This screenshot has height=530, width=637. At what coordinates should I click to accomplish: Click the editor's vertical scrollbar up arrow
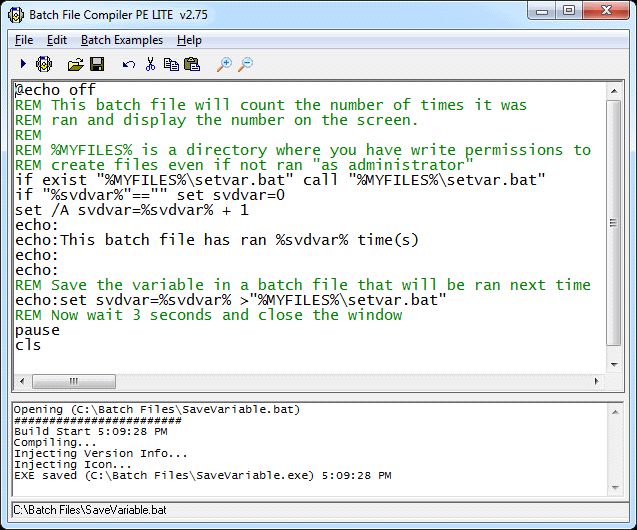click(x=614, y=91)
